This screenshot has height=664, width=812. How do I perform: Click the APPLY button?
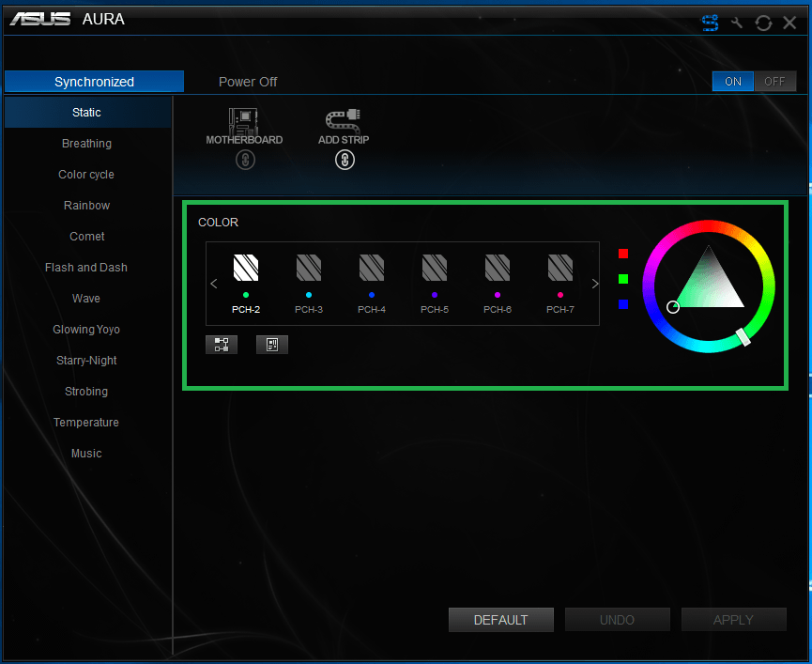coord(733,620)
